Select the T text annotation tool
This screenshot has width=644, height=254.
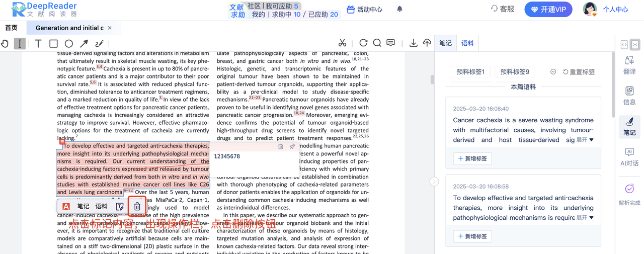tap(38, 44)
